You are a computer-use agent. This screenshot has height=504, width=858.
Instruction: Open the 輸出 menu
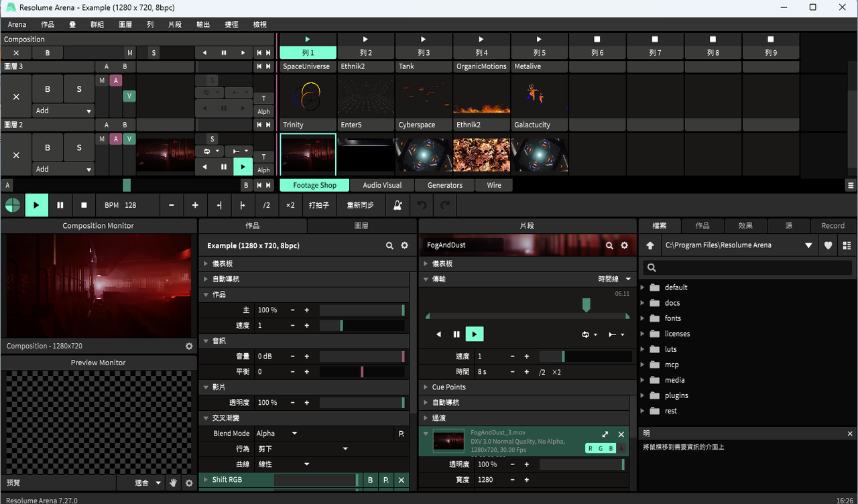point(203,25)
